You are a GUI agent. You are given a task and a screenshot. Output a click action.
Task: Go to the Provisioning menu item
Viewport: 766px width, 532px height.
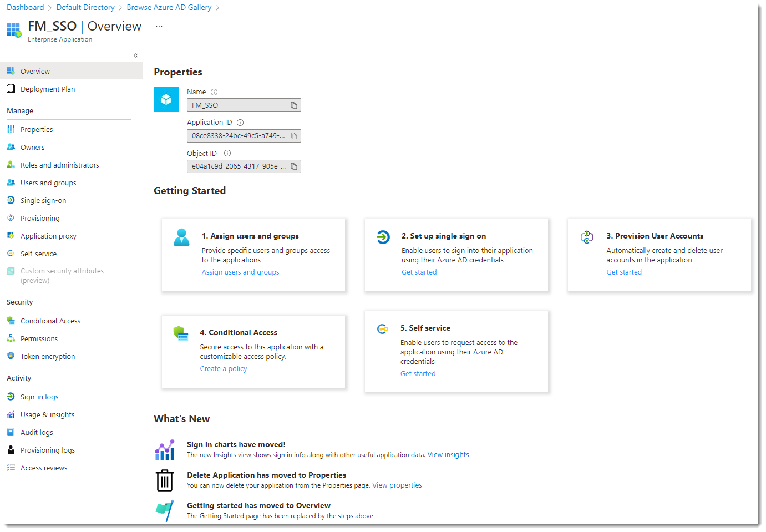pyautogui.click(x=40, y=219)
